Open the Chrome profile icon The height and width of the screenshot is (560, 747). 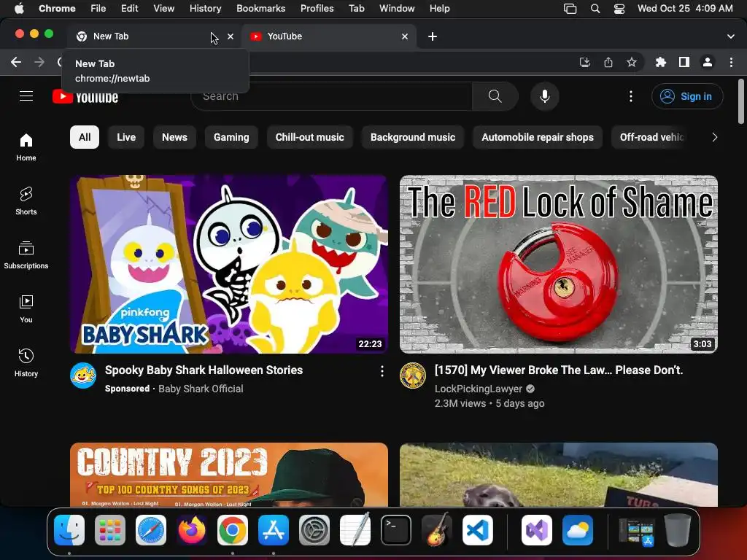(708, 62)
